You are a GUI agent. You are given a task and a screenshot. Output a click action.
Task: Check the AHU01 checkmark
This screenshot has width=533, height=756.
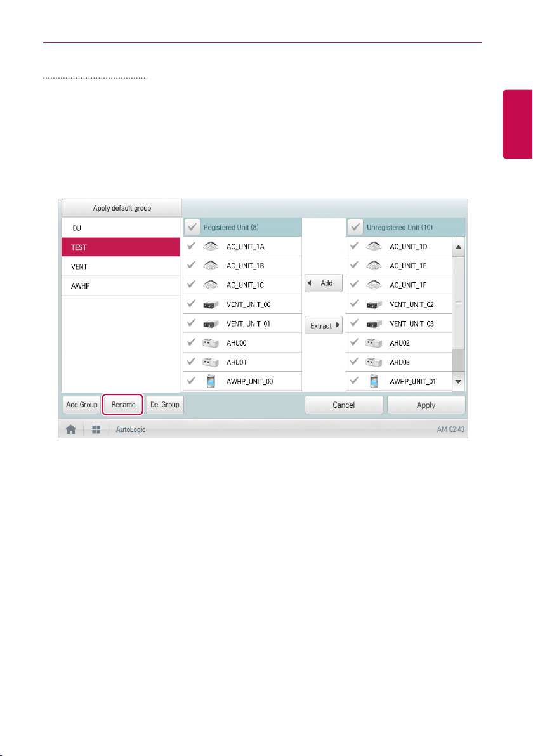pos(192,362)
